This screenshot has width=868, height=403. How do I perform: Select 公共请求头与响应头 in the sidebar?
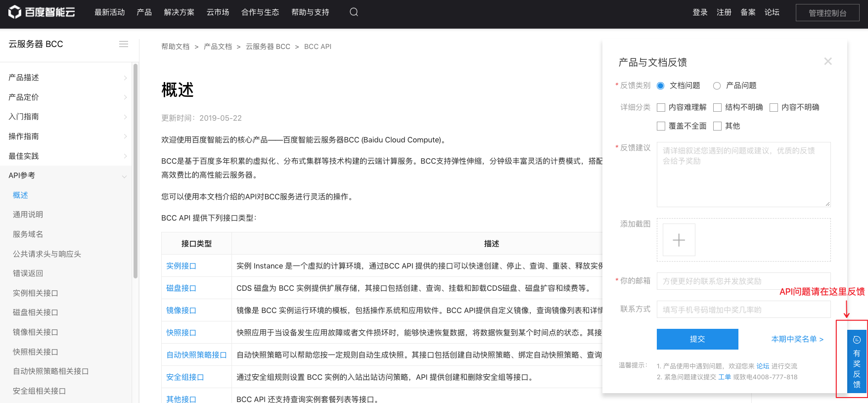tap(47, 254)
